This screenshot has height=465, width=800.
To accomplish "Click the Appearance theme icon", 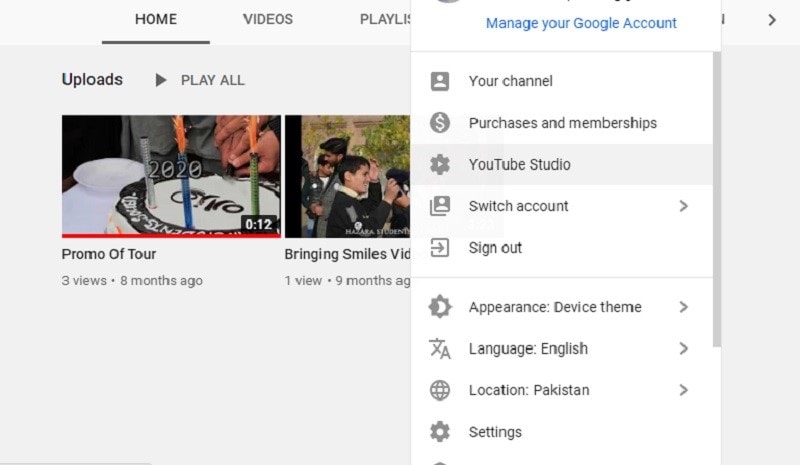I will (x=440, y=307).
